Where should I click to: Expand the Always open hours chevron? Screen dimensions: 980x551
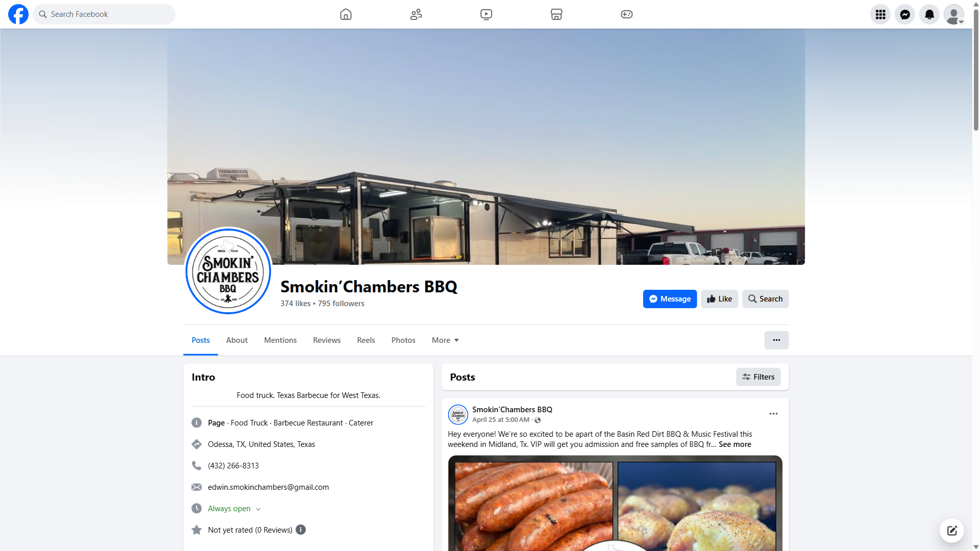point(258,509)
